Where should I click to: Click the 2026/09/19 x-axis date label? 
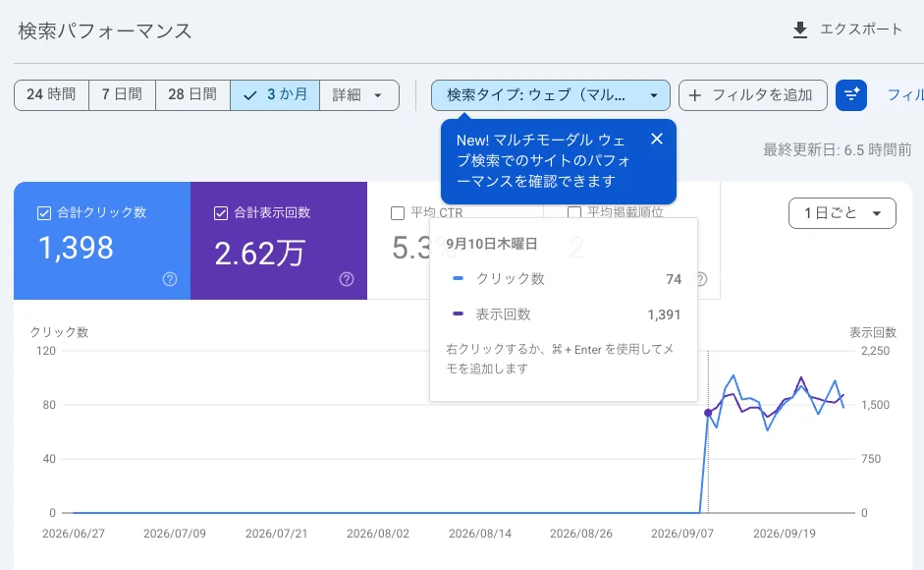click(x=785, y=534)
